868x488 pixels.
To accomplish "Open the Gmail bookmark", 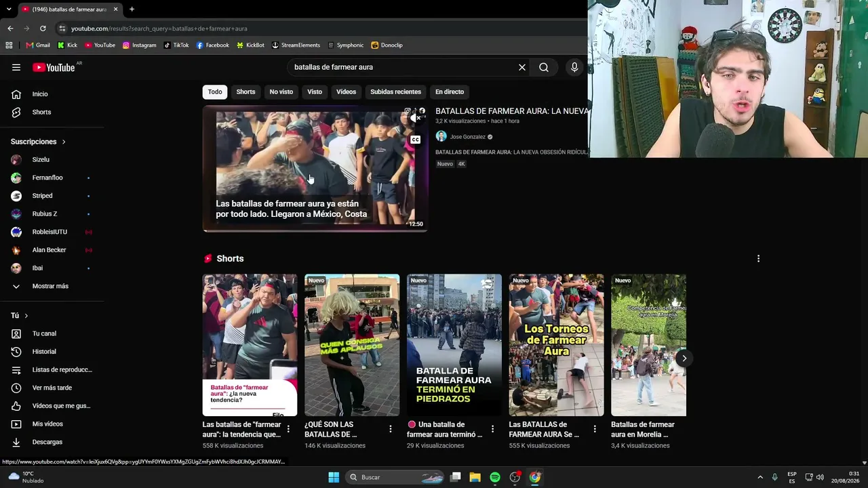I will [x=38, y=45].
